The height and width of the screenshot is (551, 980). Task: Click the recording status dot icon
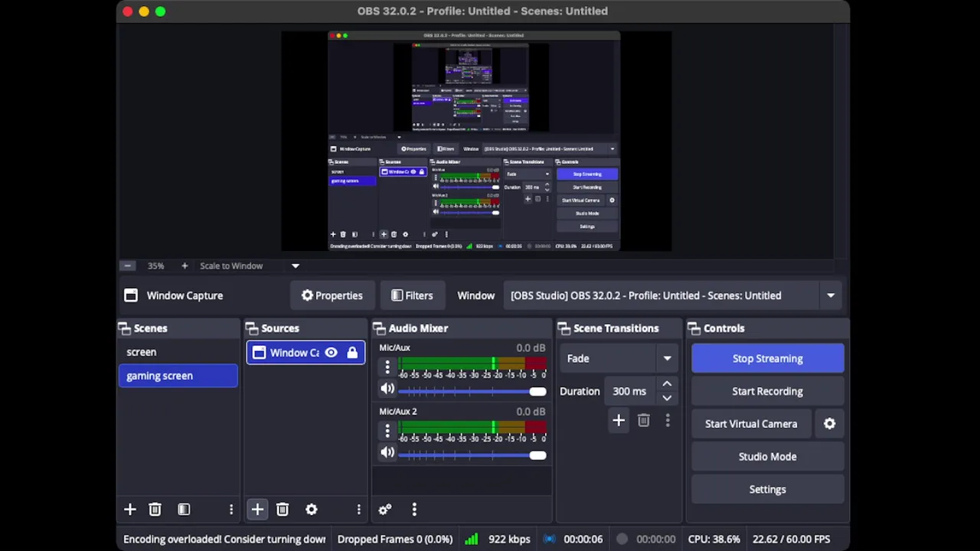(x=622, y=540)
